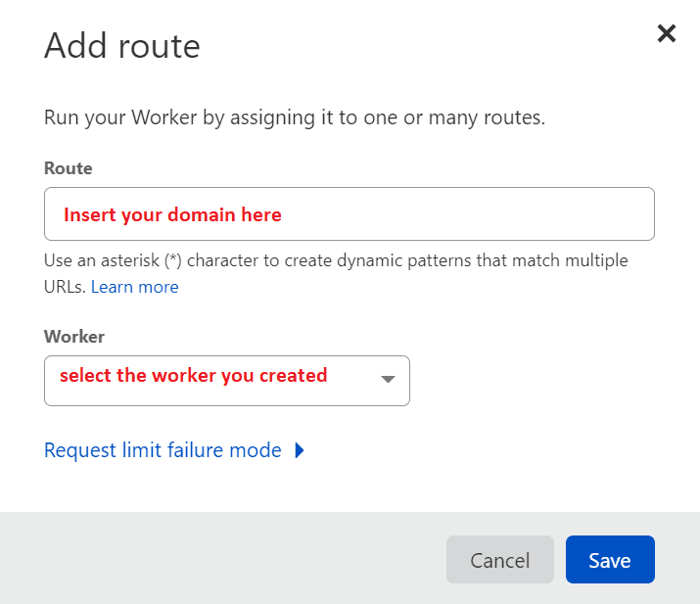Click 'select the worker you created' text
The width and height of the screenshot is (700, 604).
pyautogui.click(x=193, y=376)
